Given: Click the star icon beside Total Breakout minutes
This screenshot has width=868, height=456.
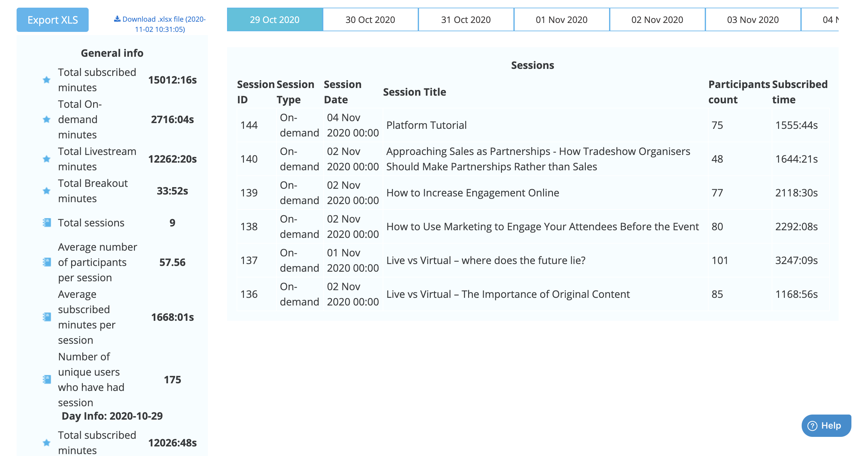Looking at the screenshot, I should [47, 191].
